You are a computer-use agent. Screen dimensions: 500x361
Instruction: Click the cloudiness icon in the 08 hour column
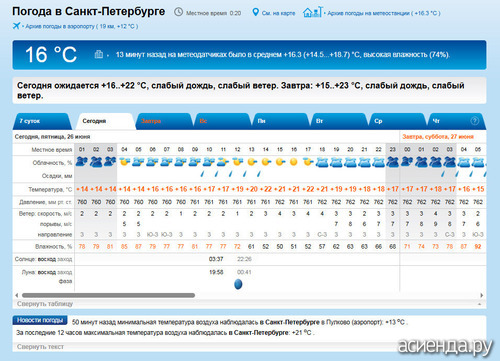coord(181,162)
